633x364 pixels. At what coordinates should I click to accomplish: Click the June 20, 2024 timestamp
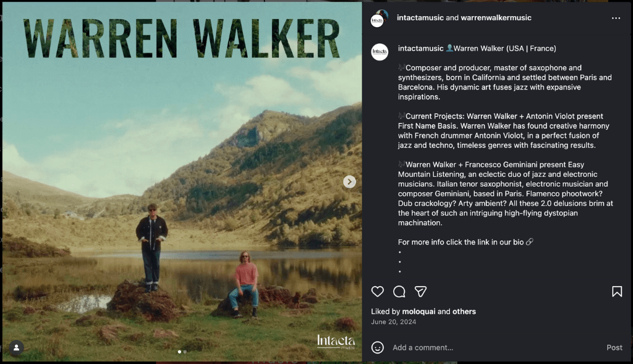click(394, 322)
